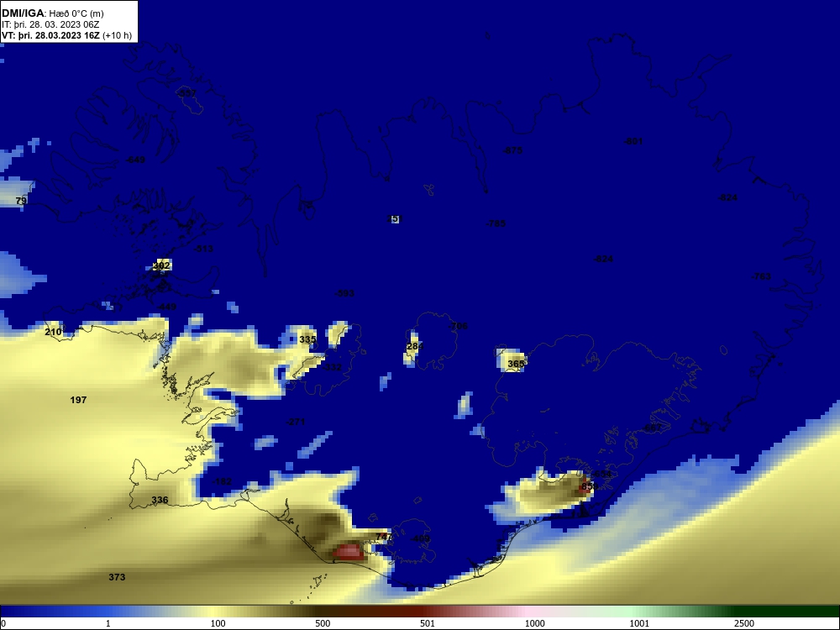
Task: Click the map value 859 on red patch
Action: click(x=588, y=486)
